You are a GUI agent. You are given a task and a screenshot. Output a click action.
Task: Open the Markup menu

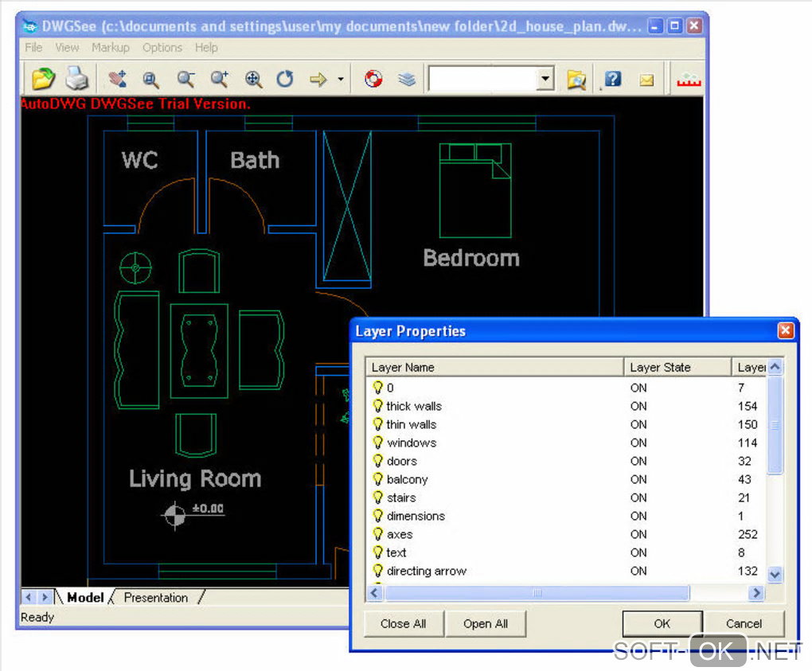point(111,48)
